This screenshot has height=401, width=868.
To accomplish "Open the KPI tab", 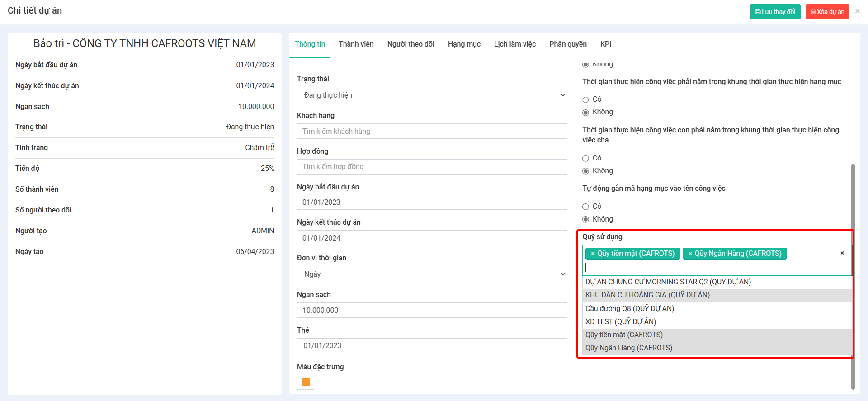I will tap(605, 44).
